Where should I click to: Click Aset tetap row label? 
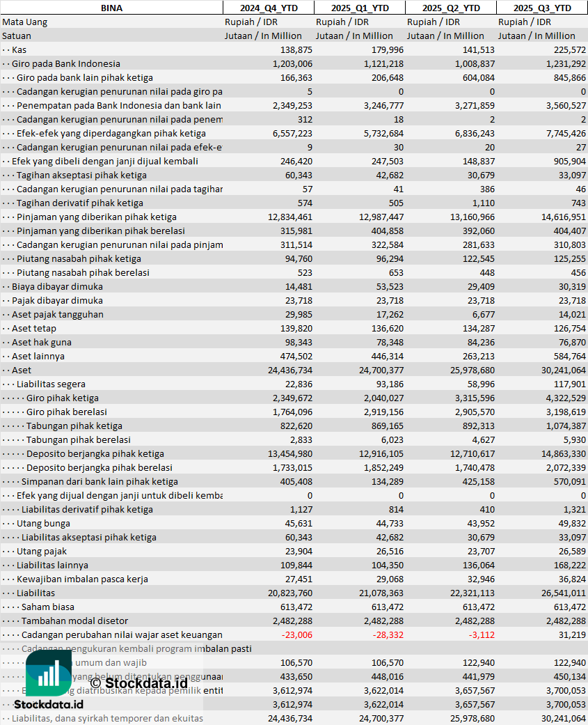coord(34,328)
